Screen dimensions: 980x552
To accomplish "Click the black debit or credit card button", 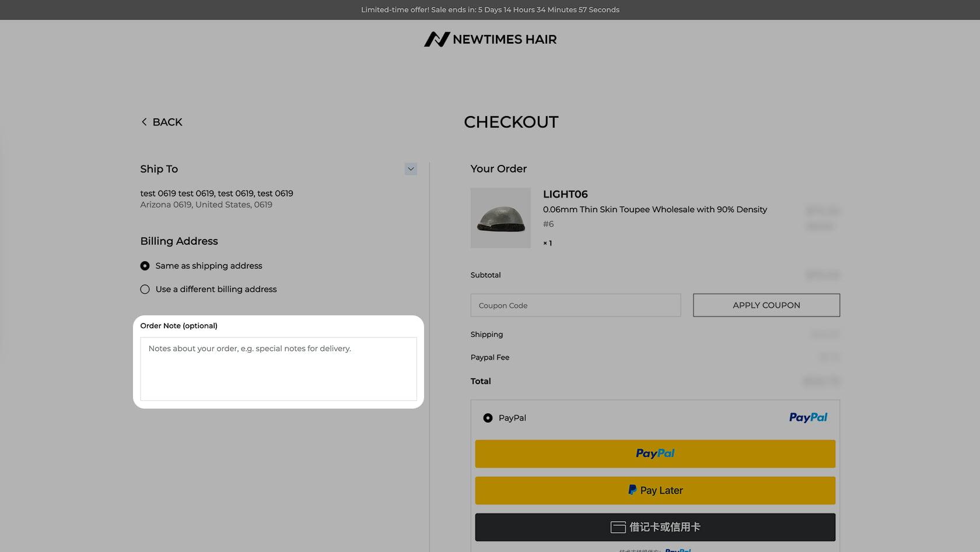I will 655,527.
